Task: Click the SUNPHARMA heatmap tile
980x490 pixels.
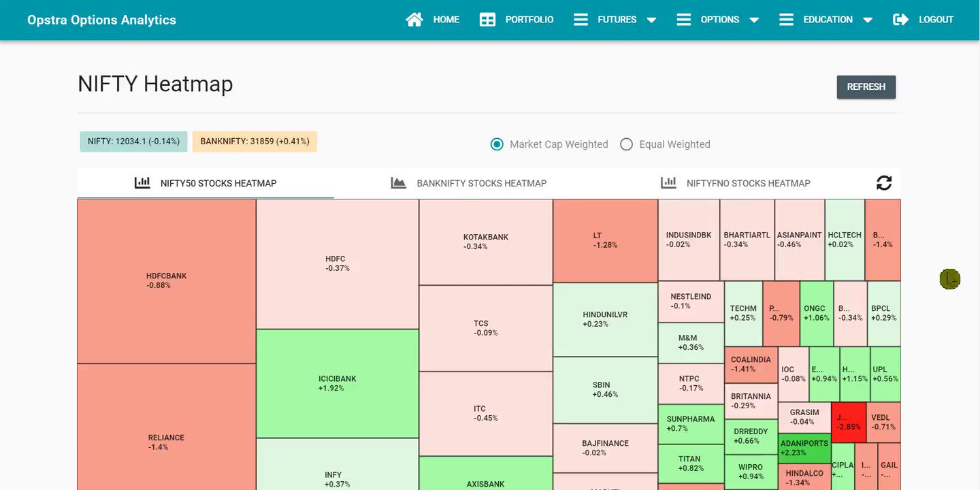Action: [691, 424]
